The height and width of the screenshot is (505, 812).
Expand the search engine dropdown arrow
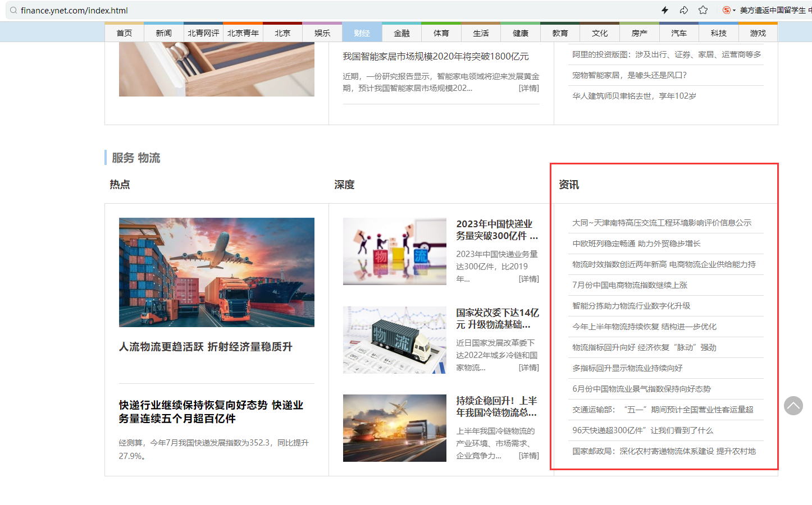(x=735, y=11)
